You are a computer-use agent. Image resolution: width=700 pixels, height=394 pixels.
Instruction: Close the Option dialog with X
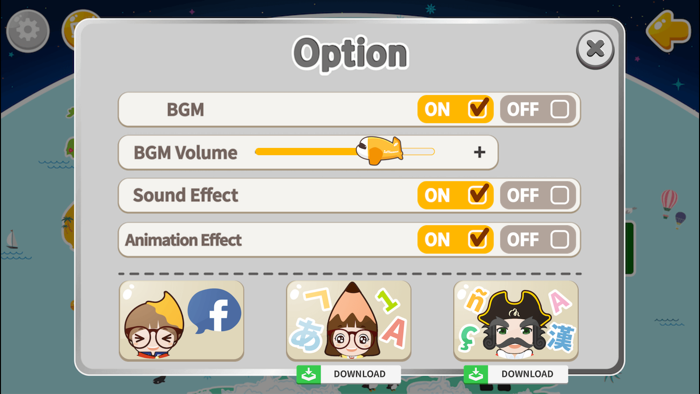point(595,49)
